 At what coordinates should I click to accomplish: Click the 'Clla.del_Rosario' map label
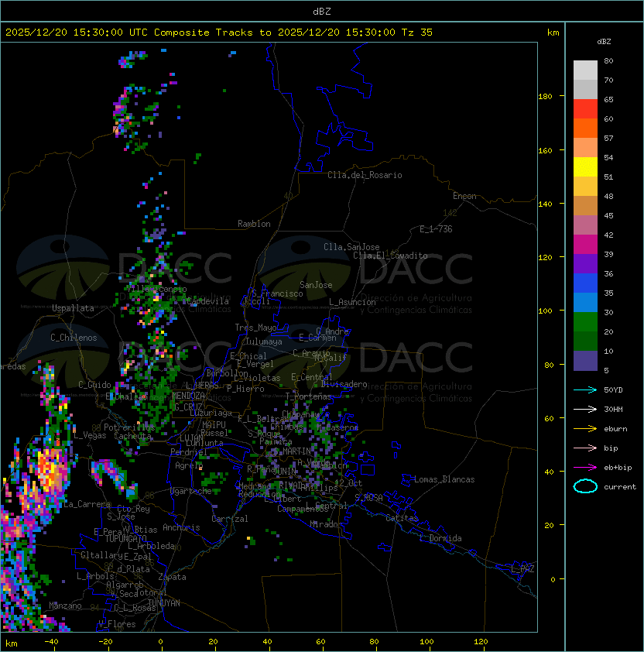click(365, 175)
